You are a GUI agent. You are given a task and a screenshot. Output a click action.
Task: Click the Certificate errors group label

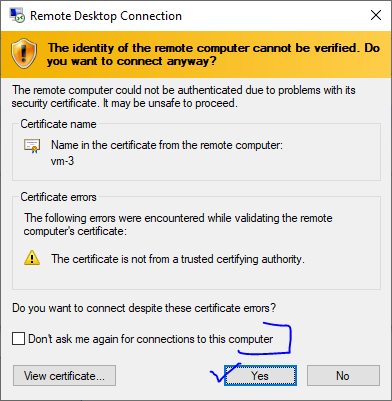pyautogui.click(x=58, y=197)
